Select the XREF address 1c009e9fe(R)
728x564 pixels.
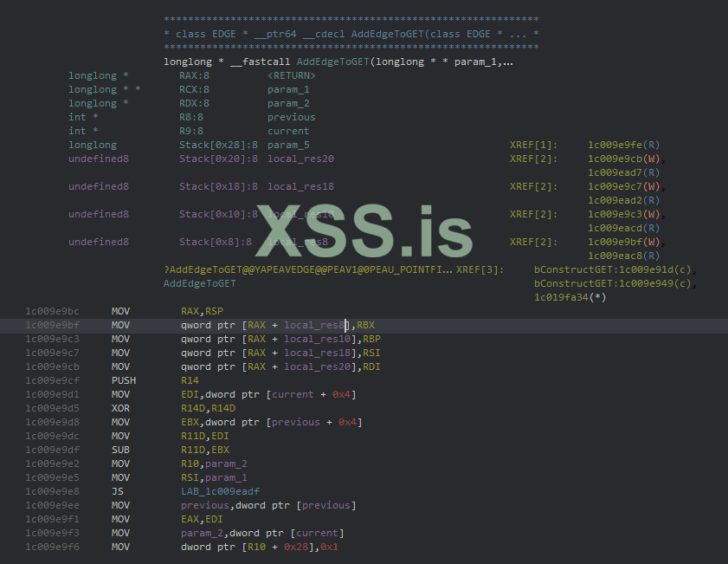point(623,145)
